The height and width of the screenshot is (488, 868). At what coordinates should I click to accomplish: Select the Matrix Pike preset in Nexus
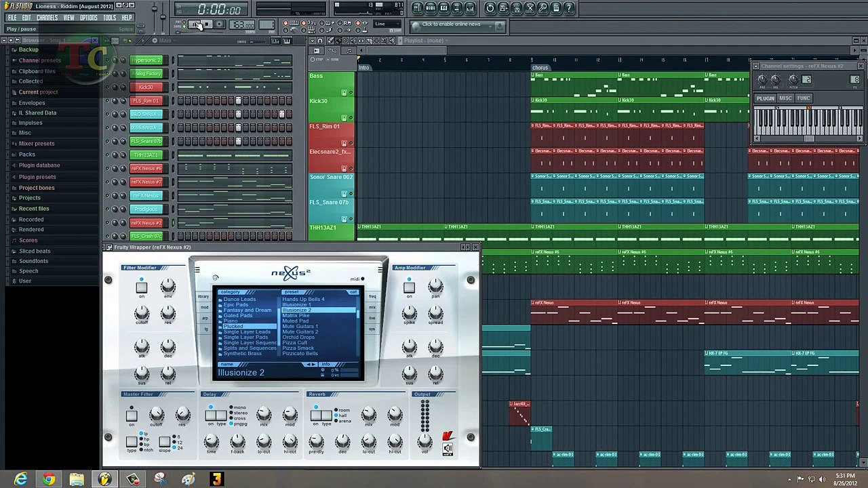click(296, 316)
